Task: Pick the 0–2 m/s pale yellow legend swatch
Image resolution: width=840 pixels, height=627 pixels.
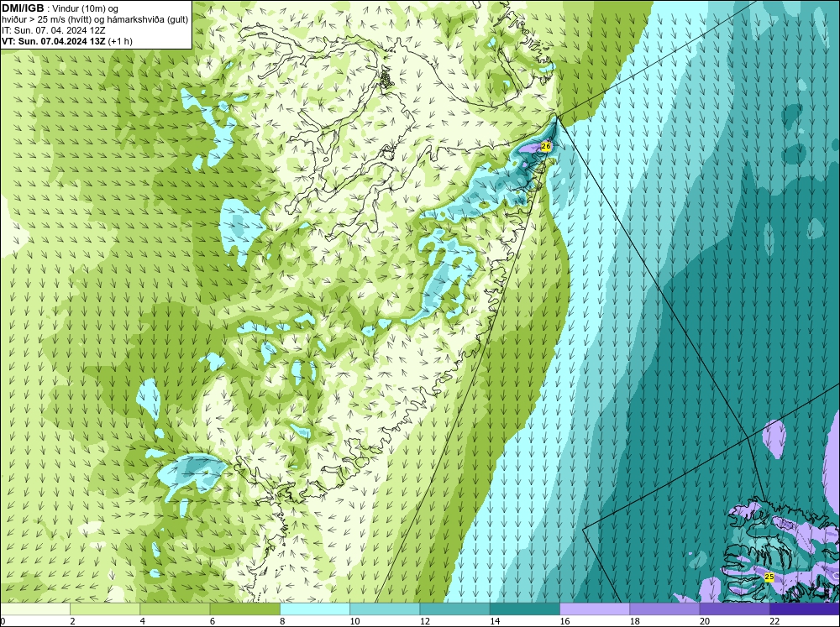Action: [34, 609]
